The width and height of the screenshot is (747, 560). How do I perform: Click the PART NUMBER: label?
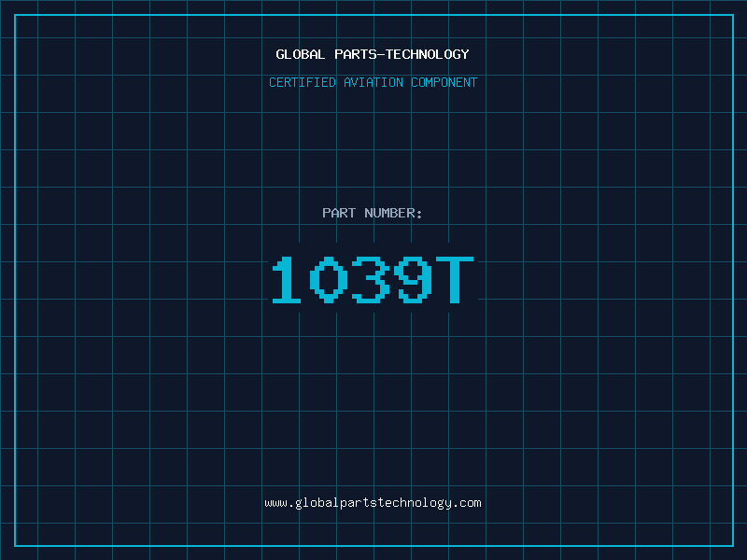click(x=373, y=213)
